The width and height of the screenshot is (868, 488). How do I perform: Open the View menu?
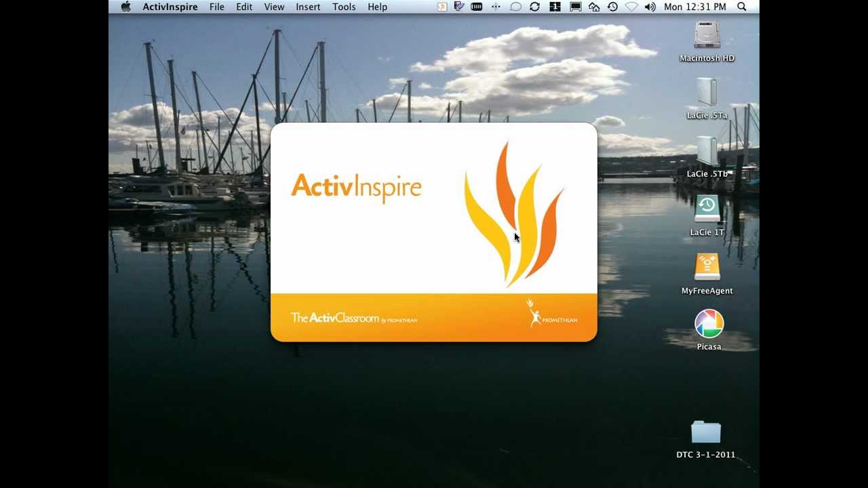coord(274,7)
